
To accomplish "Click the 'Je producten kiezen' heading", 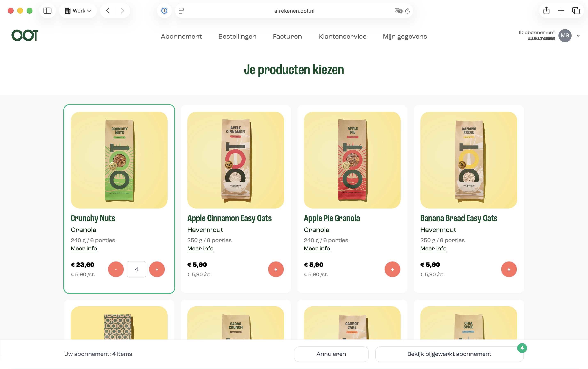I will pyautogui.click(x=294, y=70).
